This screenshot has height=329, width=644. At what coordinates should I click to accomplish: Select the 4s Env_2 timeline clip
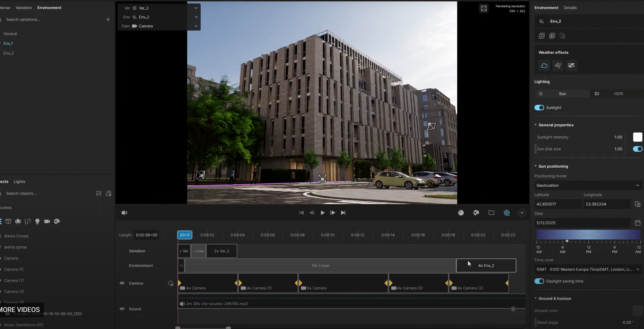[x=486, y=265]
